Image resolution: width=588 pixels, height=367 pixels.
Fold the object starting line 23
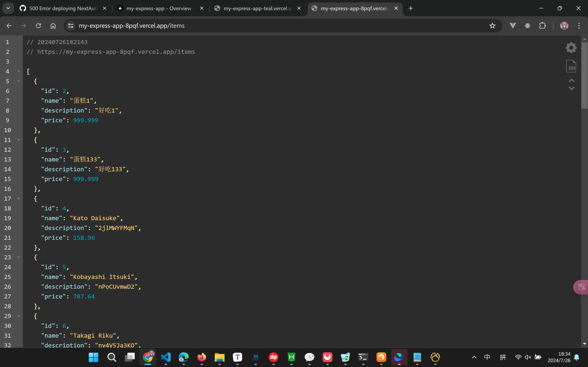(x=18, y=258)
